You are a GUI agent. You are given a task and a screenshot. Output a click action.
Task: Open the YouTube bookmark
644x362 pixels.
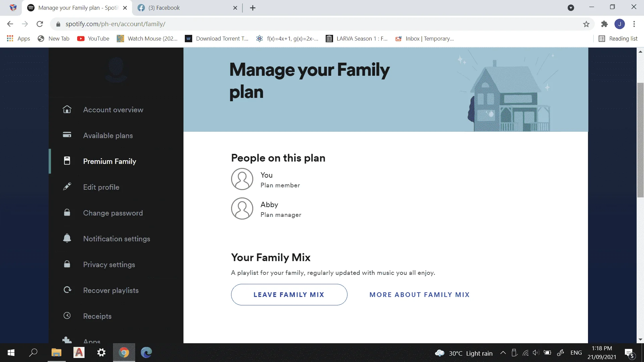(93, 39)
